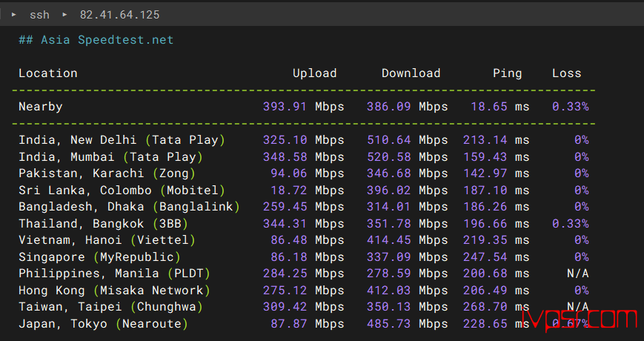Select Bangkok download 351.78
644x341 pixels.
coord(388,223)
